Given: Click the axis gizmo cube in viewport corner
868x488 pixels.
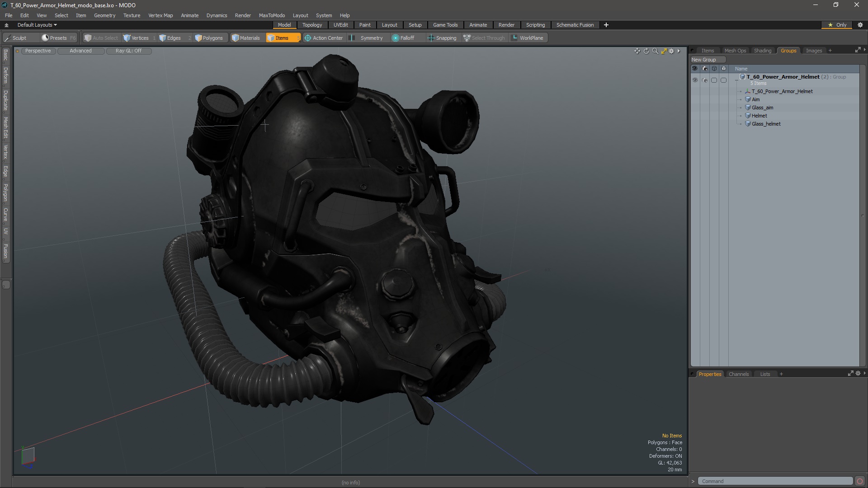Looking at the screenshot, I should point(28,456).
